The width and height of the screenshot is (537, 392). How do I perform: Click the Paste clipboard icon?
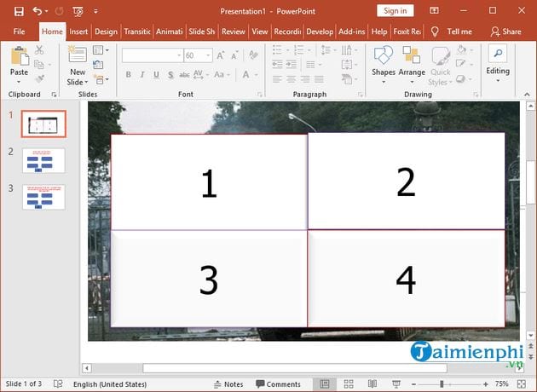pos(19,56)
